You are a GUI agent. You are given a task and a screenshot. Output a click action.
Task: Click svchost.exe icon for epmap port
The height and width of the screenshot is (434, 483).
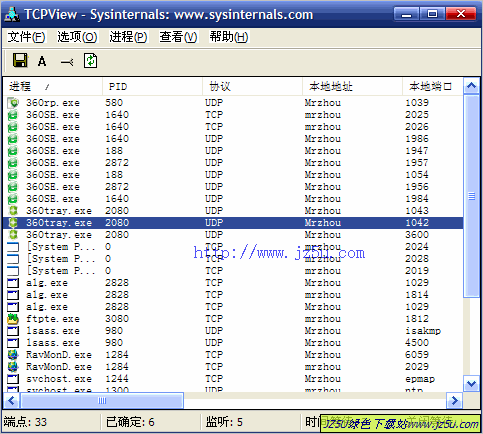point(13,379)
